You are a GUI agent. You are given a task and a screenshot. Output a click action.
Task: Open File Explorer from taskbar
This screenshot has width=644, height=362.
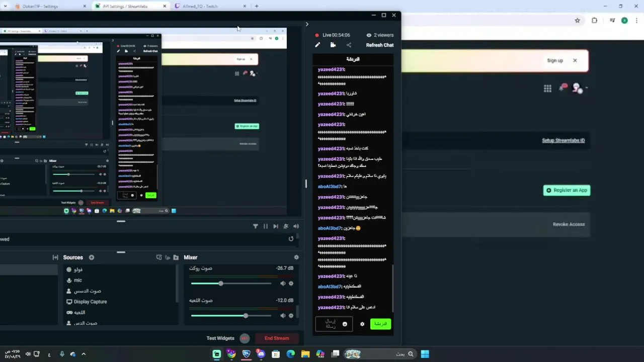[305, 354]
